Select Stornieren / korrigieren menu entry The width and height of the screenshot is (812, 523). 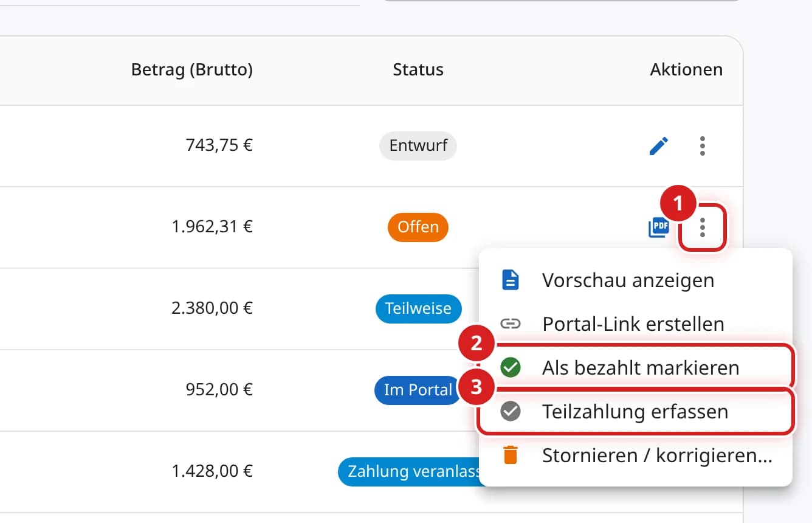636,455
